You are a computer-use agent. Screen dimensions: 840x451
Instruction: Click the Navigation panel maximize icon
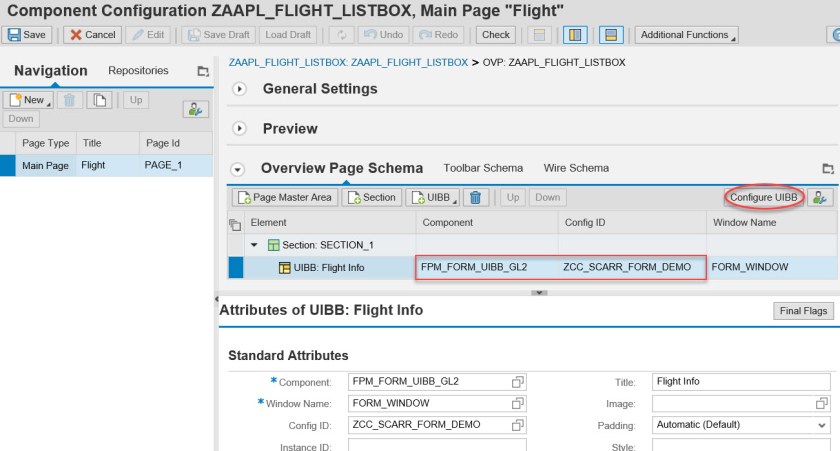point(203,71)
